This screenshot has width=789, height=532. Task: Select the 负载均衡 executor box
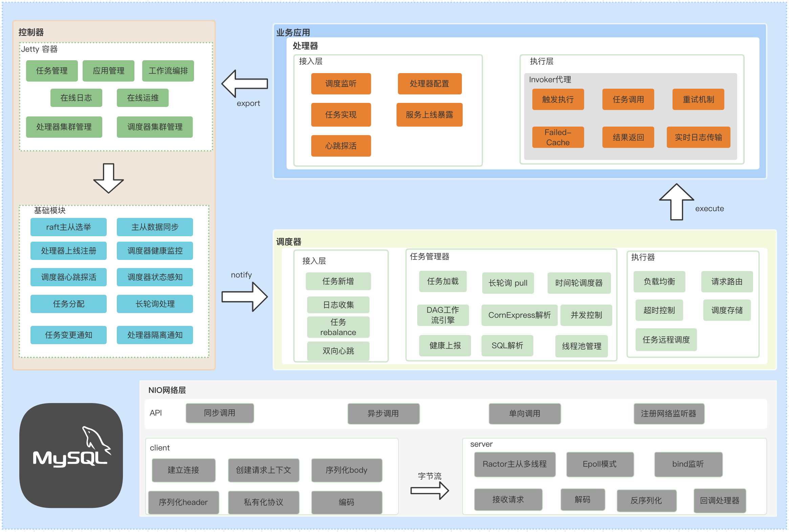click(659, 282)
